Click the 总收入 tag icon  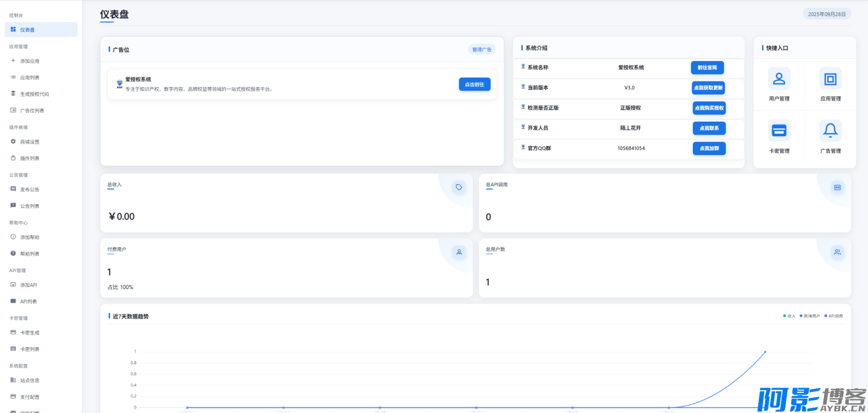[x=459, y=187]
